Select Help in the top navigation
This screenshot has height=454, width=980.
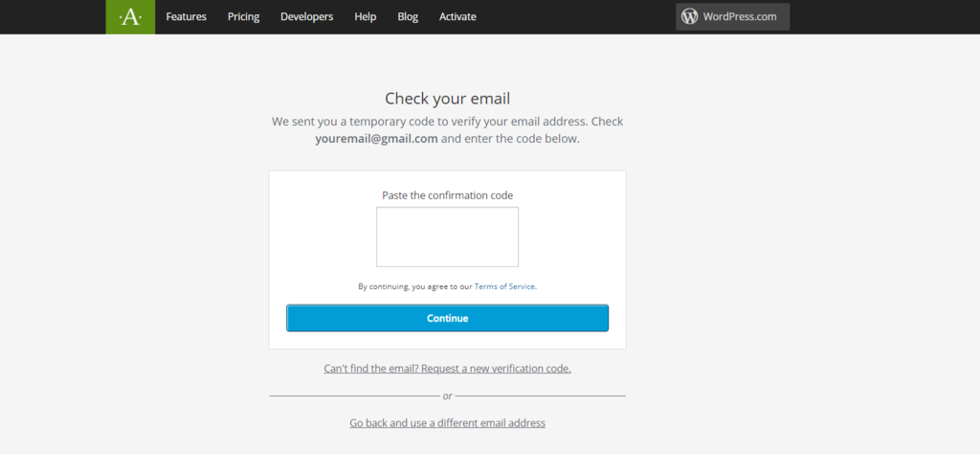point(365,16)
